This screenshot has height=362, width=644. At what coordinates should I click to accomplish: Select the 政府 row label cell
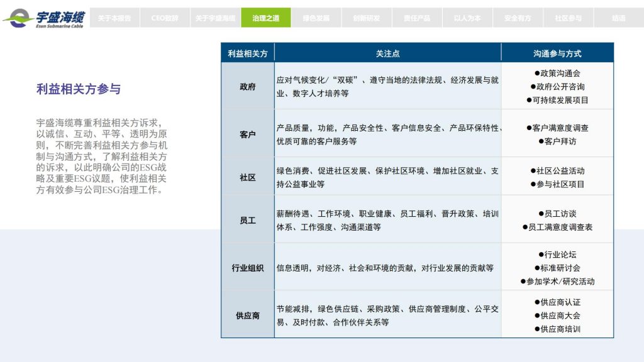point(248,87)
